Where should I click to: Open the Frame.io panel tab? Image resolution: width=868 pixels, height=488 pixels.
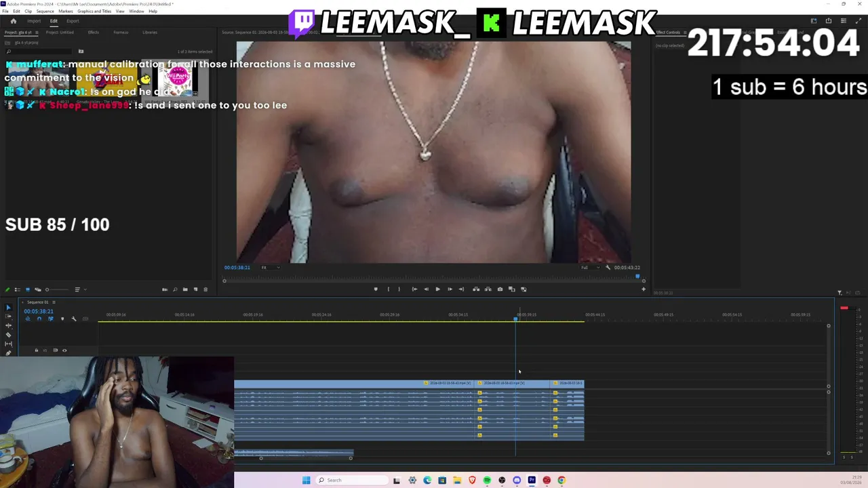click(x=121, y=33)
